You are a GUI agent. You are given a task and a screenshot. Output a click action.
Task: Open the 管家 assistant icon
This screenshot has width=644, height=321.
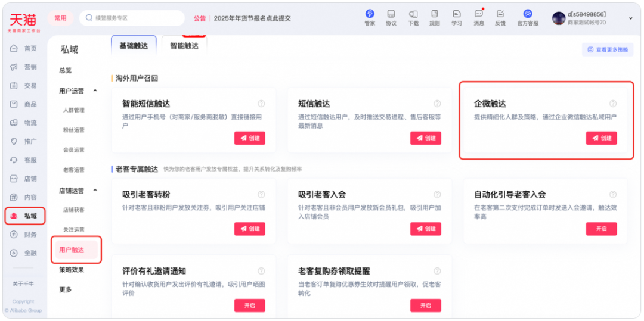click(370, 14)
